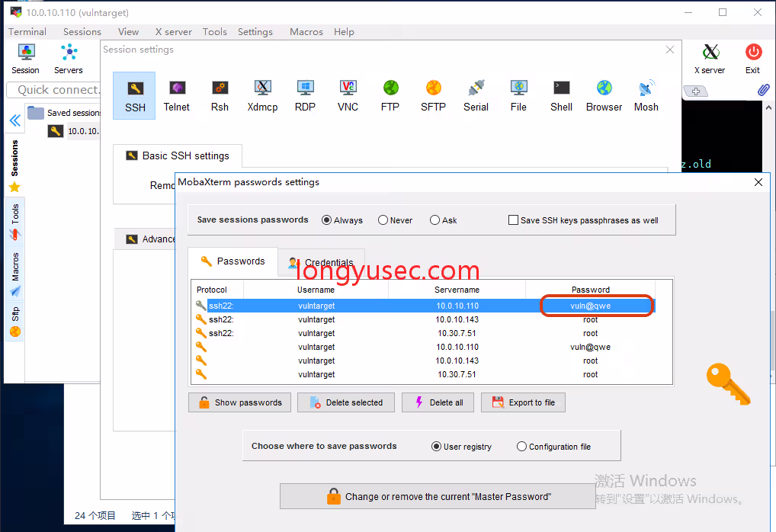
Task: Choose the Mosh session icon
Action: (646, 96)
